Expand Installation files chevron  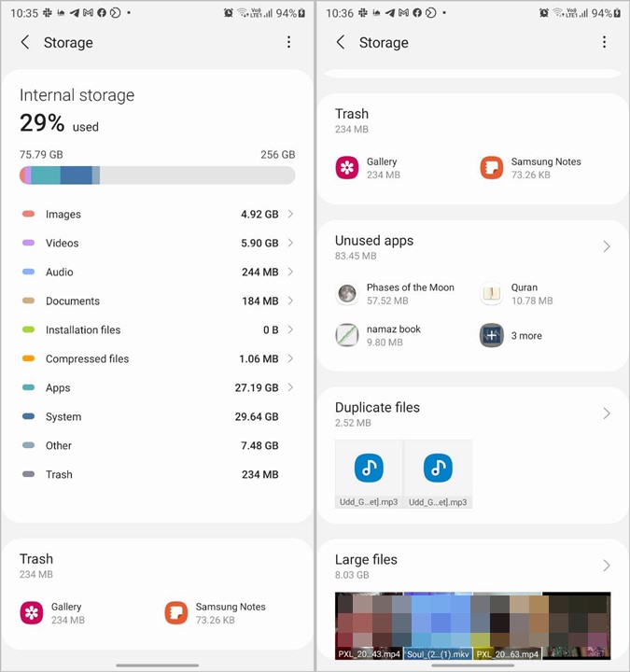coord(290,329)
